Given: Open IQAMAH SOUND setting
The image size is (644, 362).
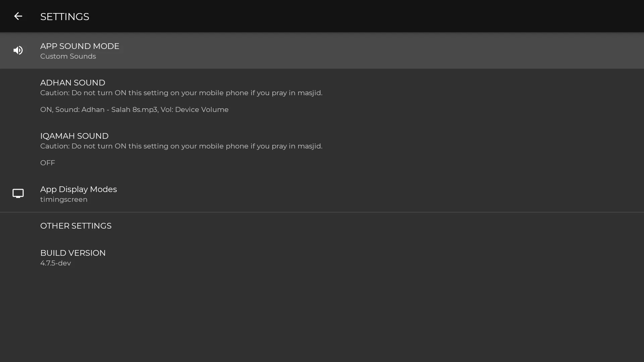Looking at the screenshot, I should tap(322, 149).
